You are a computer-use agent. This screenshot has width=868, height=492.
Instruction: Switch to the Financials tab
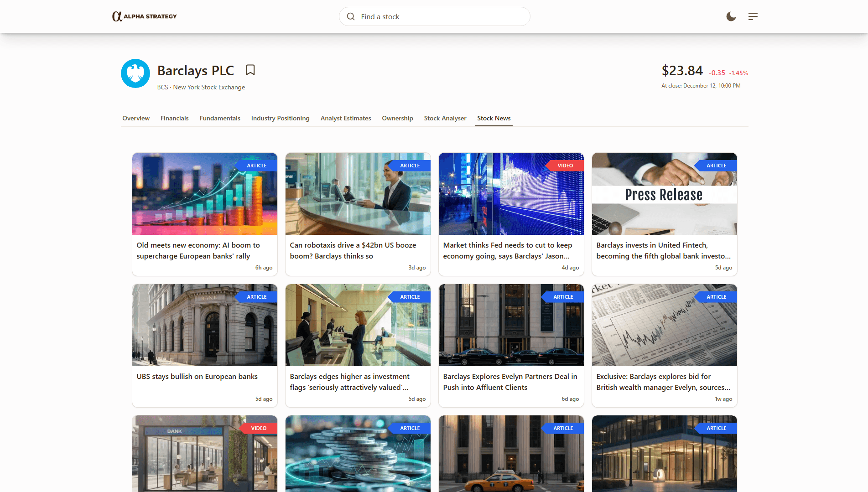(174, 118)
